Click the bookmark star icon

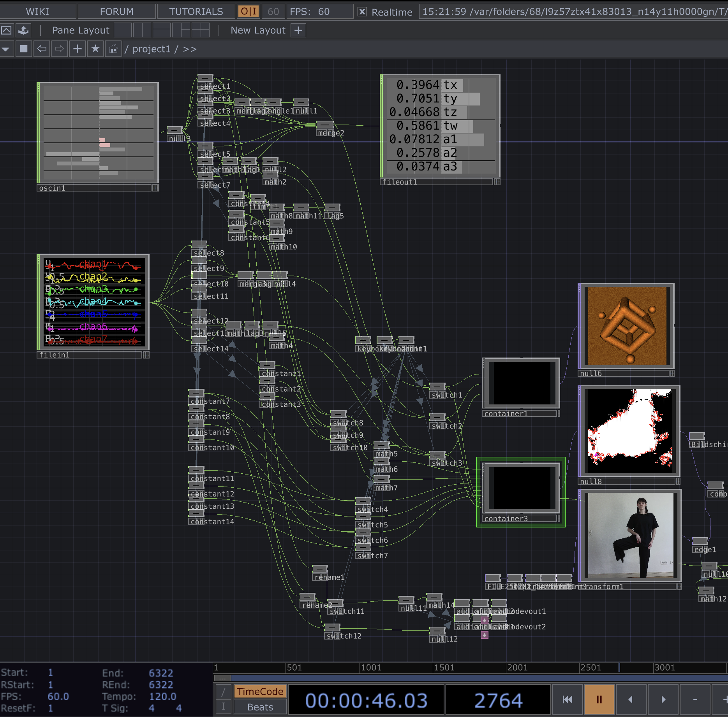[x=95, y=49]
